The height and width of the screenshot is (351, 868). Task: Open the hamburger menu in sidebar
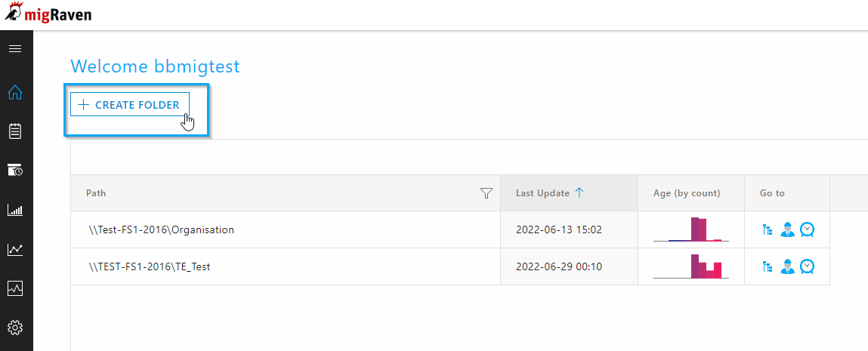point(15,48)
